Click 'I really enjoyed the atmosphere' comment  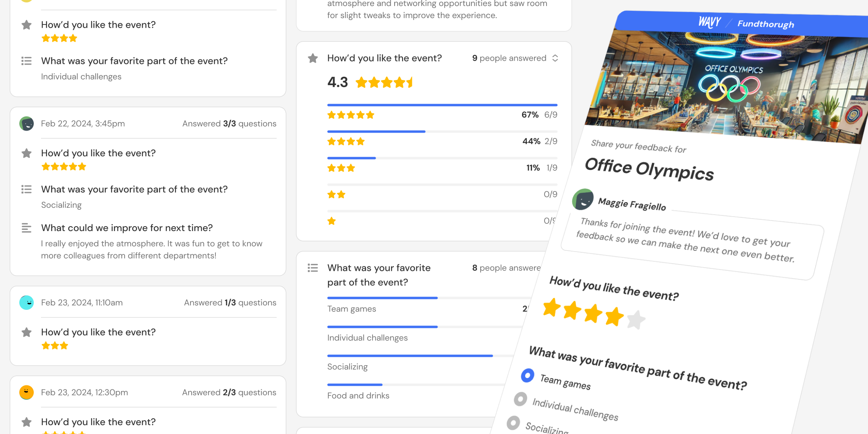click(x=151, y=250)
